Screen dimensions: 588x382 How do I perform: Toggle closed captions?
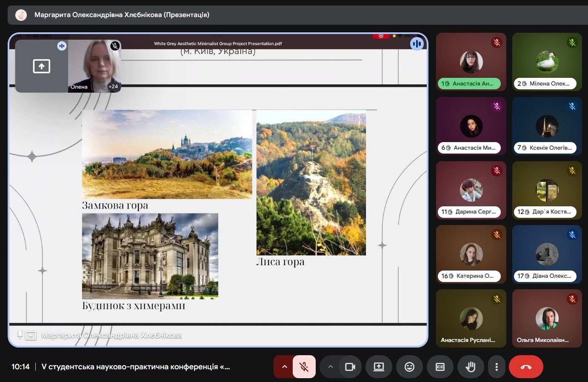pos(440,367)
